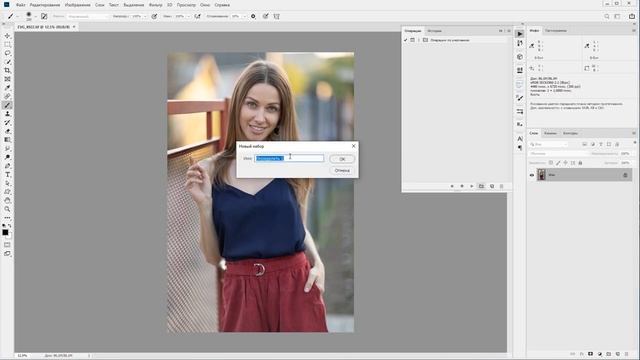
Task: Open the Редактирование menu
Action: [45, 5]
